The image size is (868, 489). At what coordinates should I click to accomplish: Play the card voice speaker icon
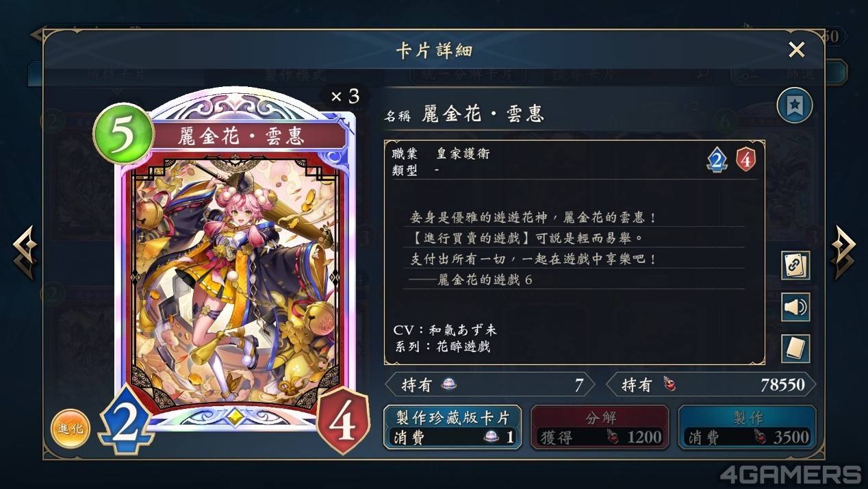(x=795, y=307)
